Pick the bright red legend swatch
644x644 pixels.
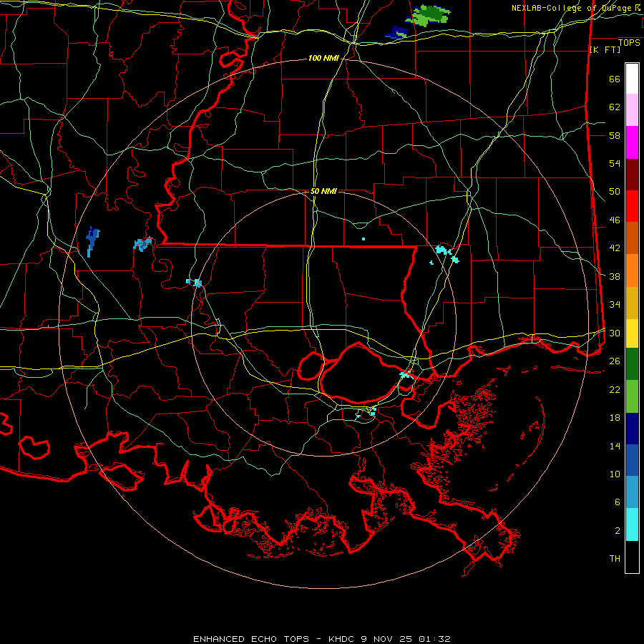(x=632, y=207)
